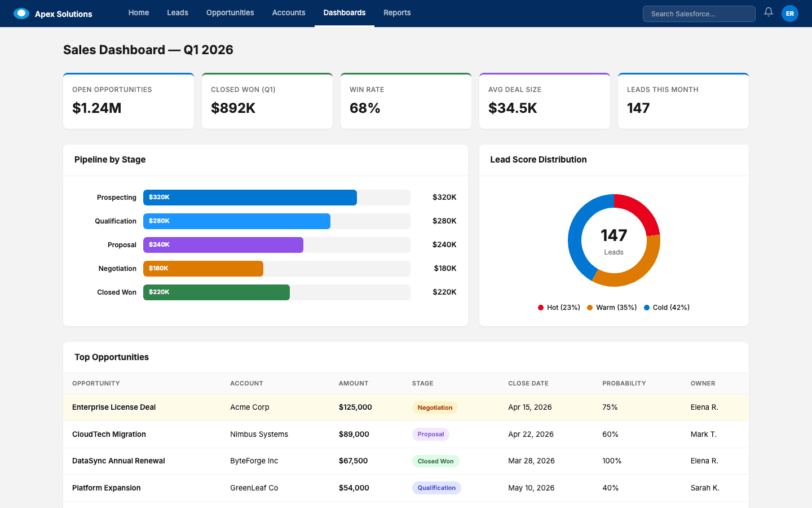Click the orange Negotiation pipeline bar
Screen dimensions: 812x508
pyautogui.click(x=203, y=269)
